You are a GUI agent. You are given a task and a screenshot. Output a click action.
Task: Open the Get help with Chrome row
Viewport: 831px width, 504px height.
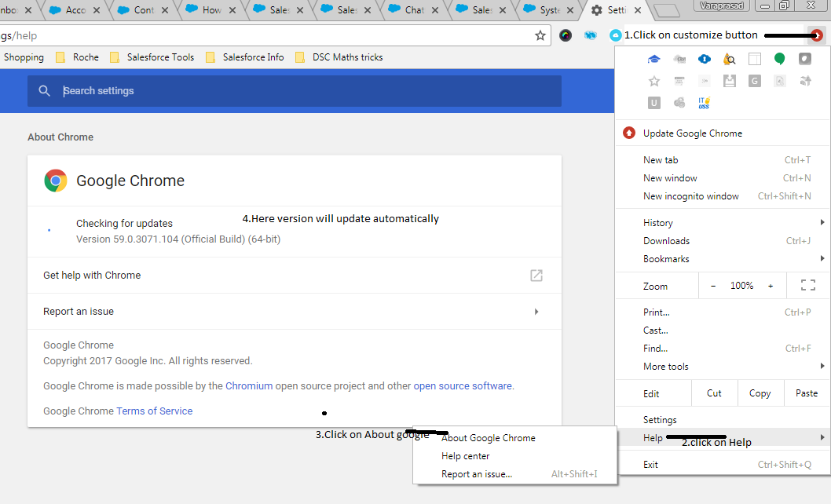(x=294, y=275)
